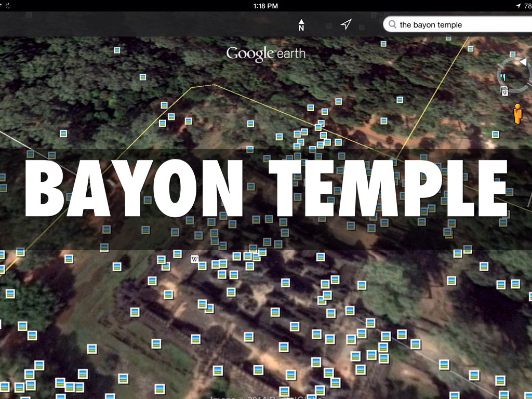The image size is (532, 399).
Task: Click the Google earth logo
Action: tap(265, 54)
